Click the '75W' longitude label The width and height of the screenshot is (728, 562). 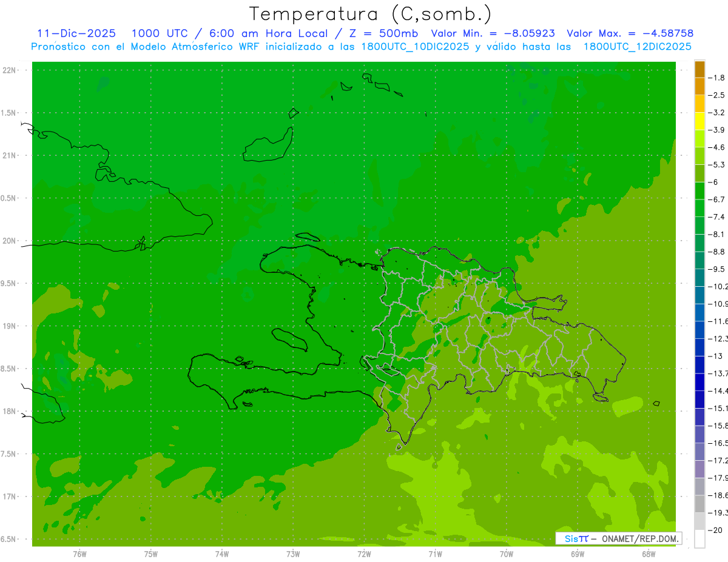click(151, 554)
